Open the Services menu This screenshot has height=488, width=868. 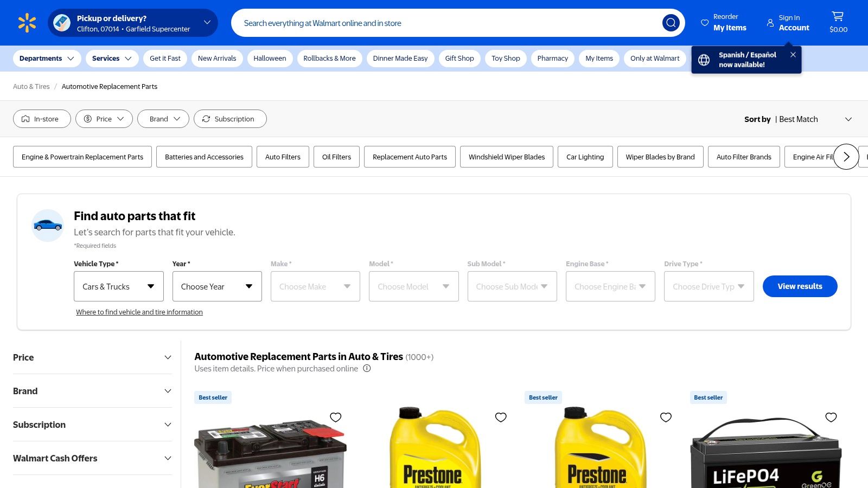(x=112, y=59)
